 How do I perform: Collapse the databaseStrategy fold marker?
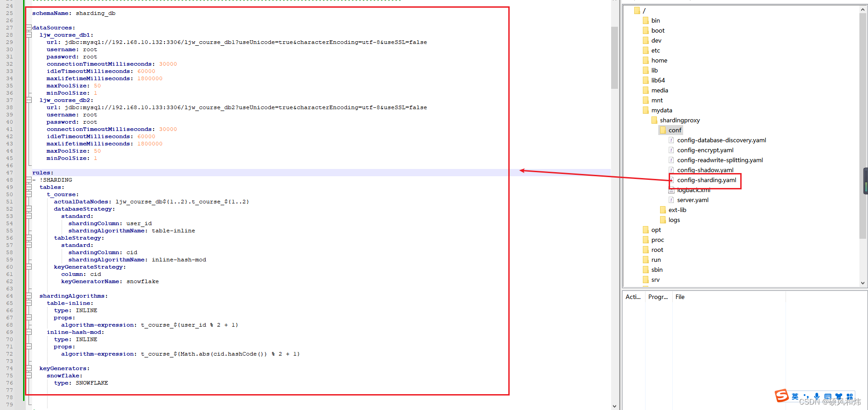[29, 209]
